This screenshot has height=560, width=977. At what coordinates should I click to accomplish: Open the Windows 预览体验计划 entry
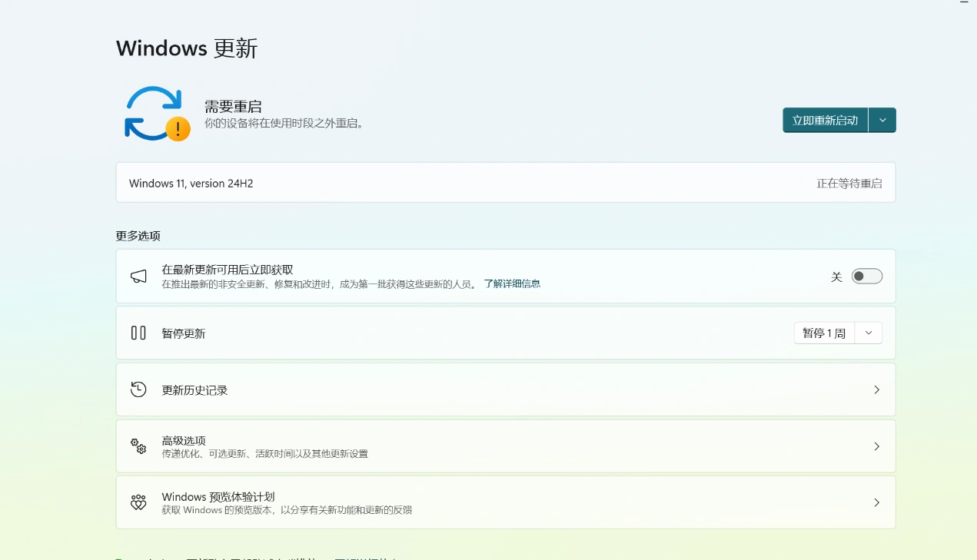[506, 502]
